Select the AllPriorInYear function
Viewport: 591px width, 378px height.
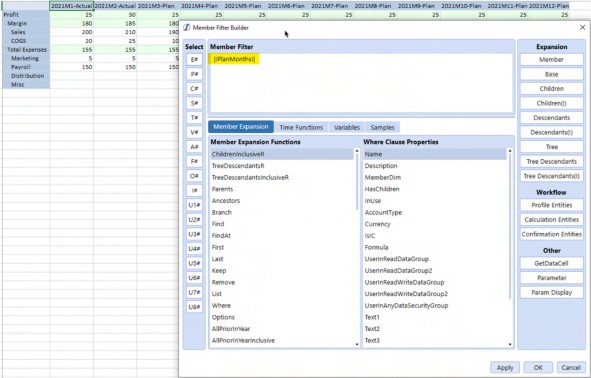(x=282, y=329)
